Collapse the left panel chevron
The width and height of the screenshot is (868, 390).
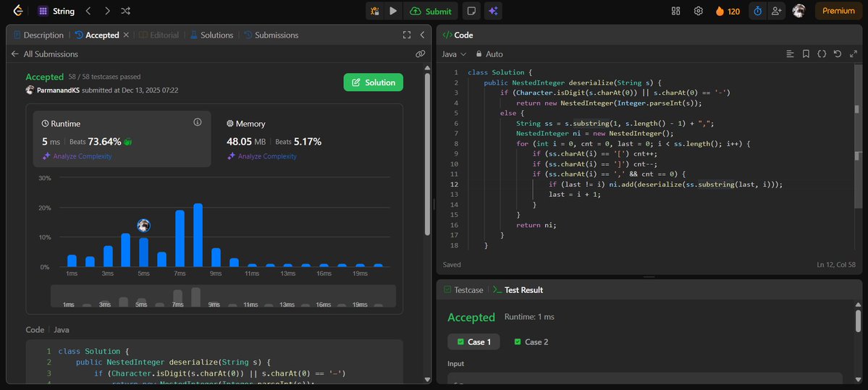click(x=422, y=35)
